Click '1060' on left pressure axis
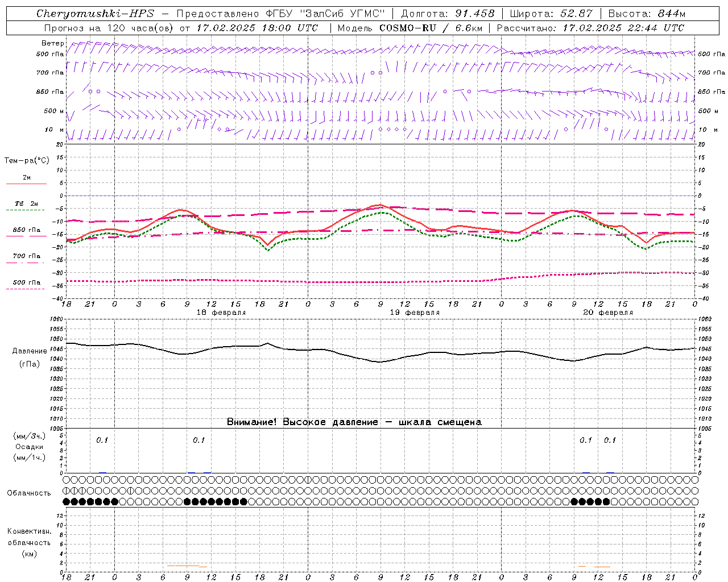This screenshot has width=728, height=582. 57,319
